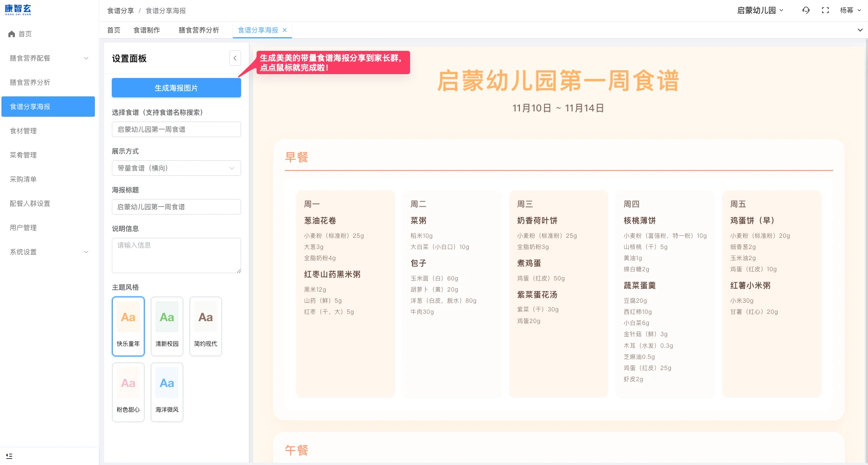This screenshot has width=868, height=465.
Task: Switch to the 膳食营养分析 tab
Action: (198, 30)
